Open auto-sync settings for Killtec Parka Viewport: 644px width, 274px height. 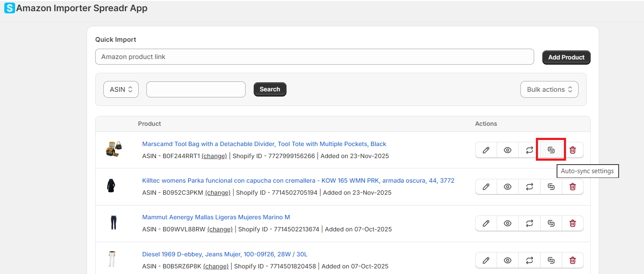coord(551,187)
